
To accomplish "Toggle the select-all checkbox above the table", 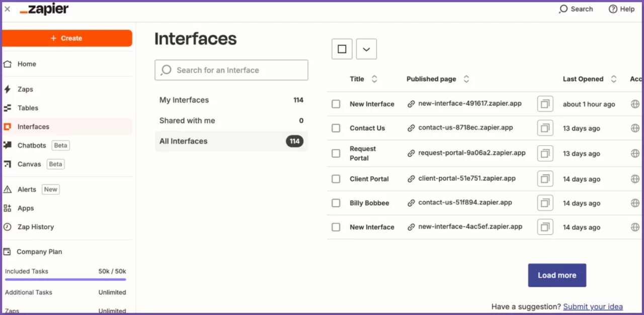I will [x=342, y=49].
